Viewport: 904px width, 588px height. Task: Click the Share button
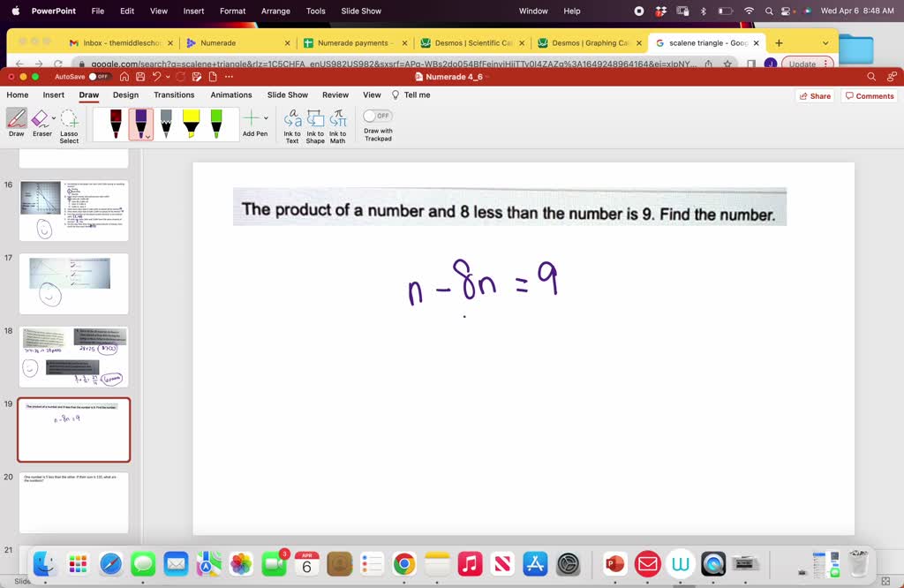coord(815,96)
